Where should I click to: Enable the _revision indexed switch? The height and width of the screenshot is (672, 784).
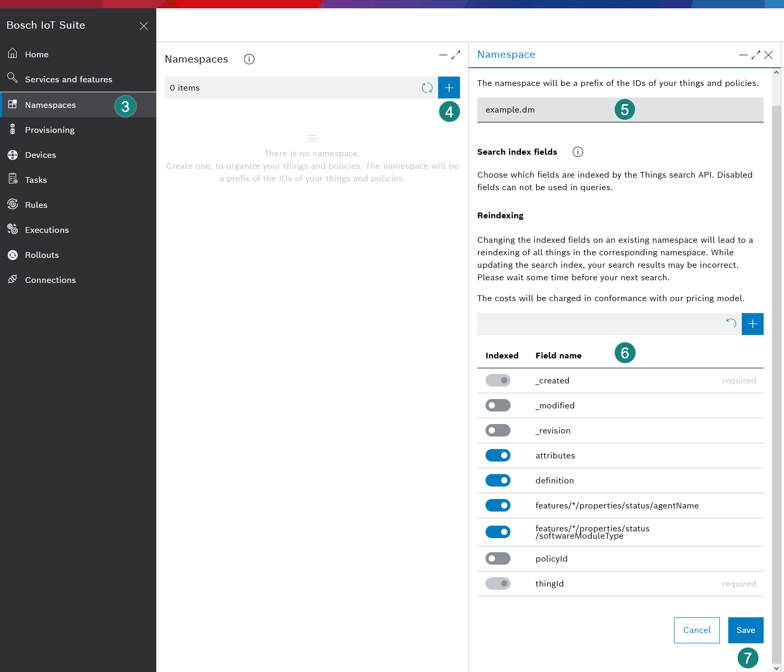point(498,430)
